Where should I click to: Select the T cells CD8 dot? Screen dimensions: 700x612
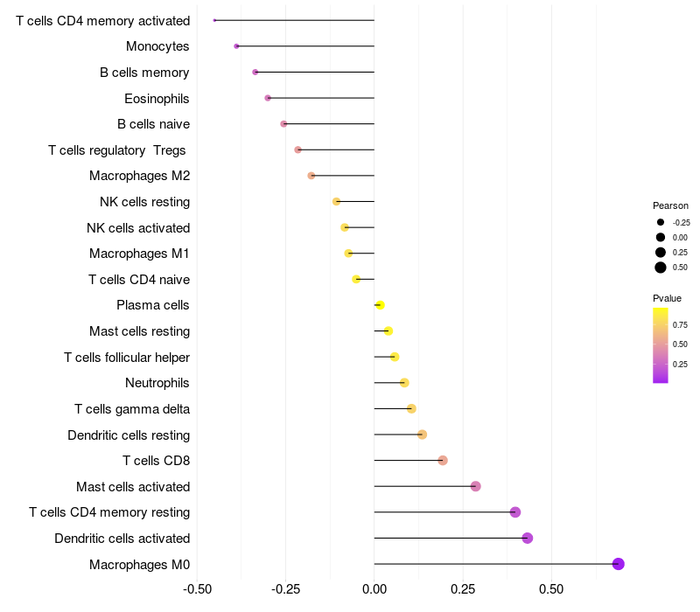(443, 461)
